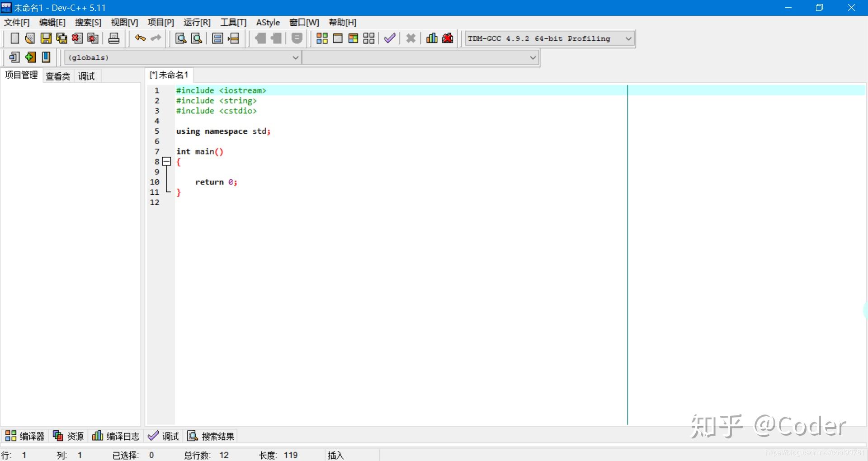The height and width of the screenshot is (461, 868).
Task: Compile the program with the four-square icon
Action: 322,38
